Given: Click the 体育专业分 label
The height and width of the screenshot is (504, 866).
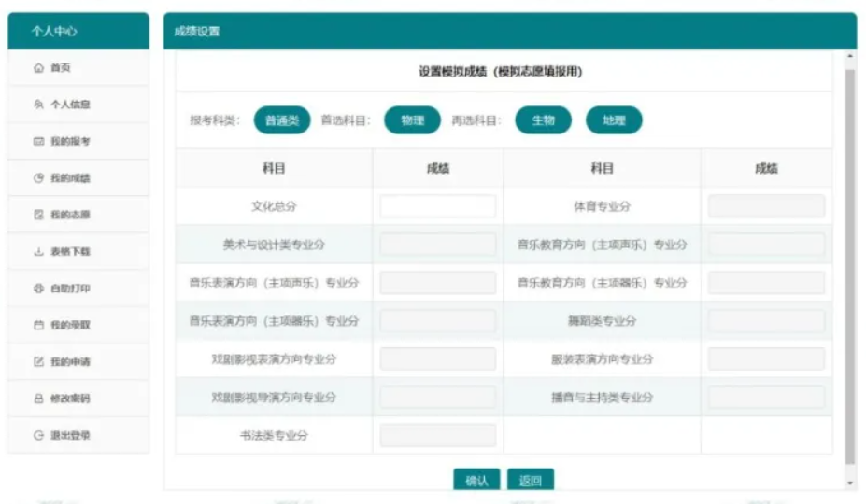Looking at the screenshot, I should coord(602,206).
